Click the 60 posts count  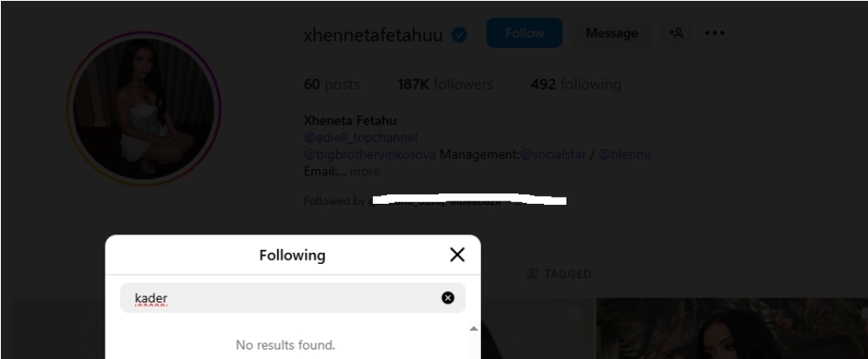pos(336,85)
